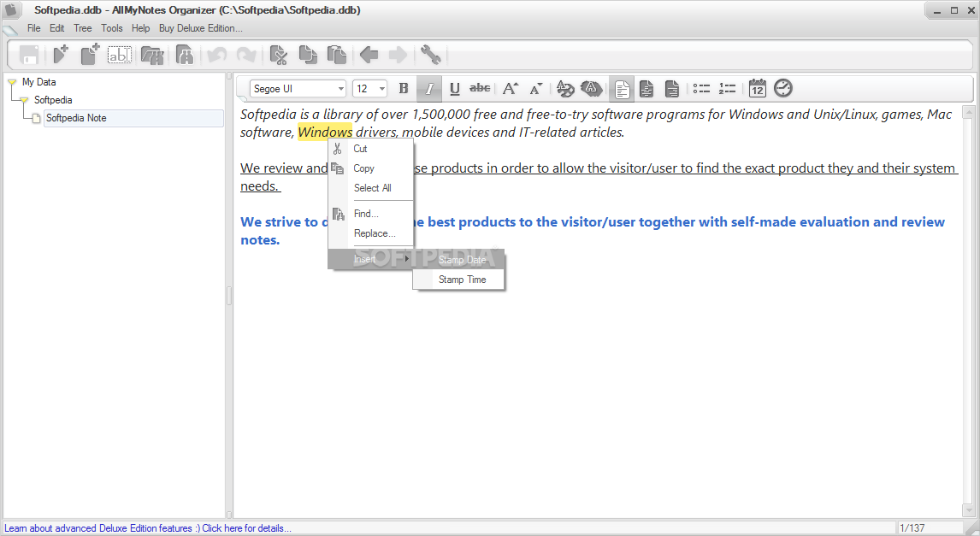
Task: Choose Replace... from context menu
Action: point(370,233)
